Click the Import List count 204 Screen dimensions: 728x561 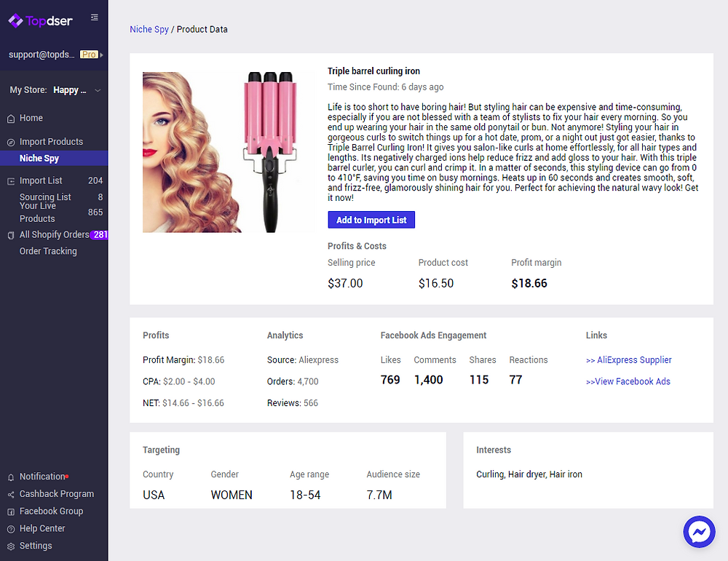95,180
